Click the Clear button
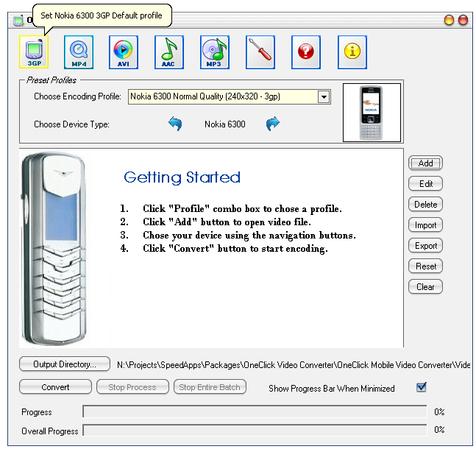This screenshot has width=476, height=449. [x=426, y=287]
